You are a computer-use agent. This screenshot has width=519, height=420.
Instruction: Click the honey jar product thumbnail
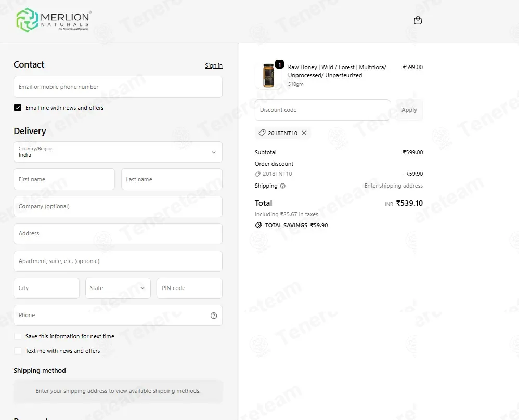(268, 75)
